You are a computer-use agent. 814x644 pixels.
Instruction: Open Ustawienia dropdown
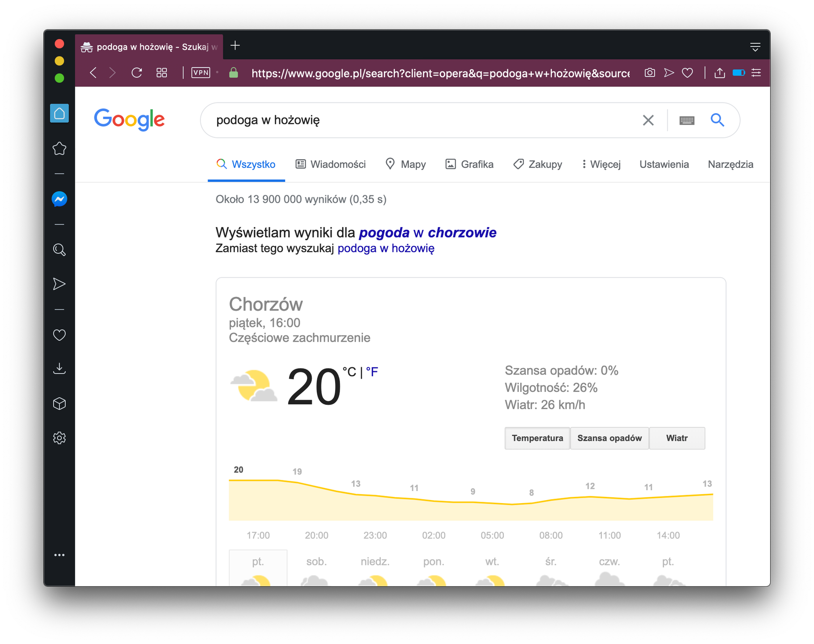tap(664, 164)
